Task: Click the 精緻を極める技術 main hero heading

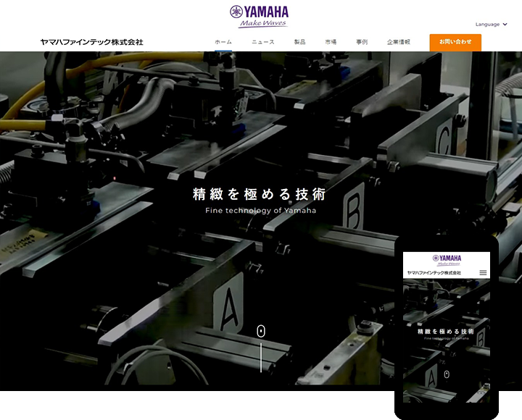Action: (260, 194)
